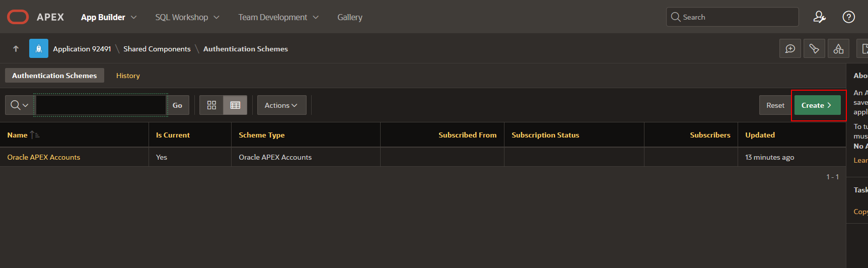Open the Oracle APEX Accounts scheme link
The height and width of the screenshot is (268, 868).
coord(44,157)
